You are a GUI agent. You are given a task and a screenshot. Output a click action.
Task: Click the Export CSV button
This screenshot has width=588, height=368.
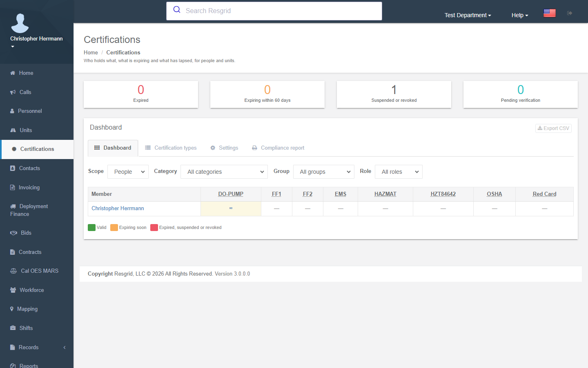coord(553,128)
